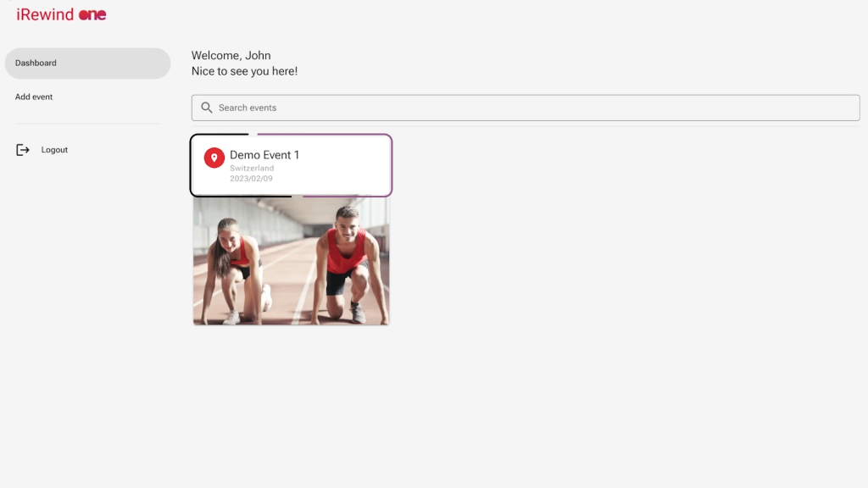
Task: Click the magnifying glass search icon
Action: tap(207, 108)
